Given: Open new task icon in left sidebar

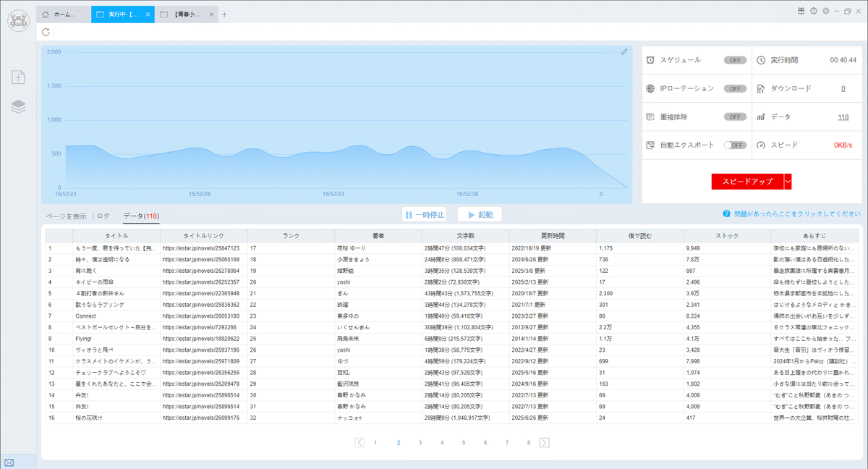Looking at the screenshot, I should (18, 77).
